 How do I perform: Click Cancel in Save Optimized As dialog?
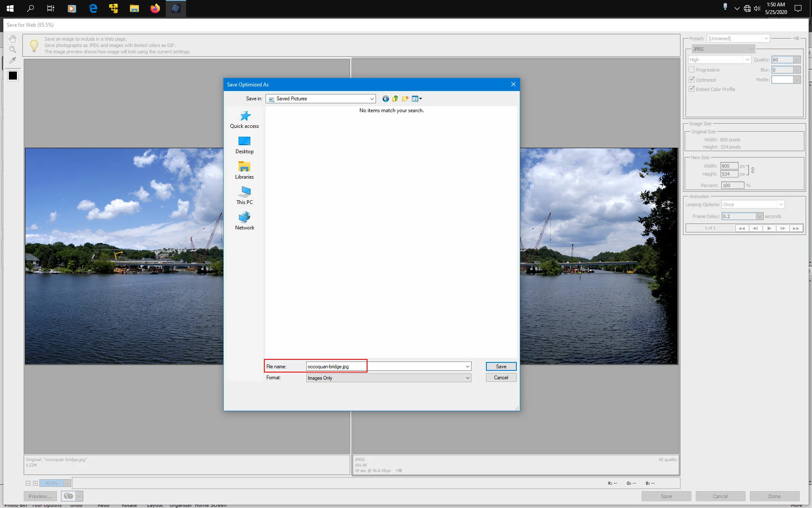pos(501,378)
